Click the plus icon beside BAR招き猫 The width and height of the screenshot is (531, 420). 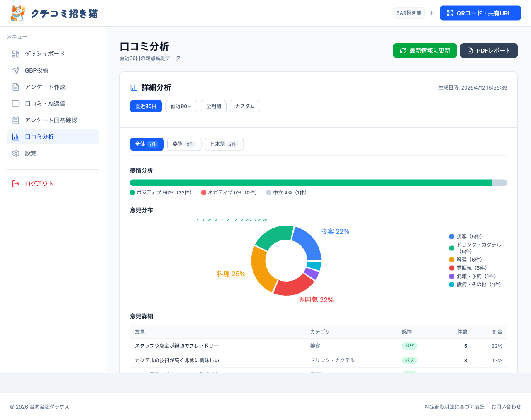click(431, 13)
